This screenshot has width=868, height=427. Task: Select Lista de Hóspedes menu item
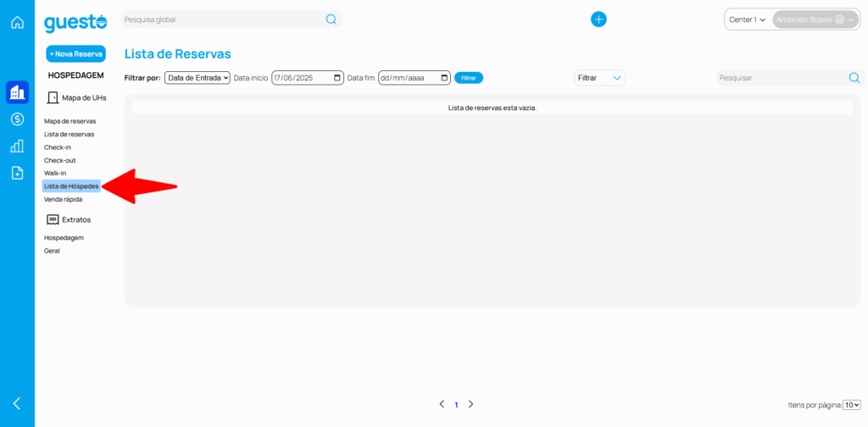click(x=71, y=186)
